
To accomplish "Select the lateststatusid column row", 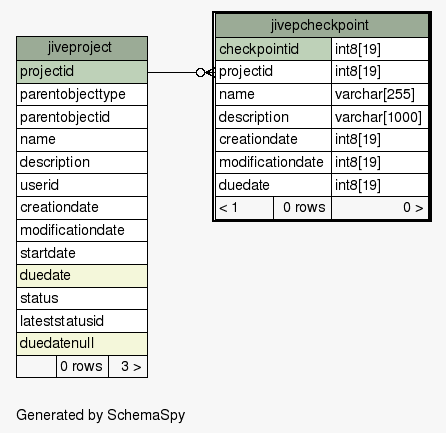I will click(82, 321).
